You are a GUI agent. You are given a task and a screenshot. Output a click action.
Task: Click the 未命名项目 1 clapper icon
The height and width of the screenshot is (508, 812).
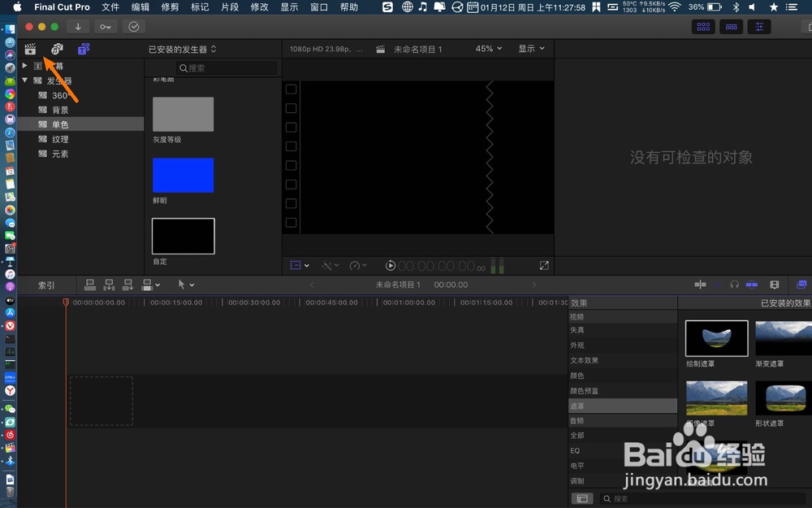381,50
